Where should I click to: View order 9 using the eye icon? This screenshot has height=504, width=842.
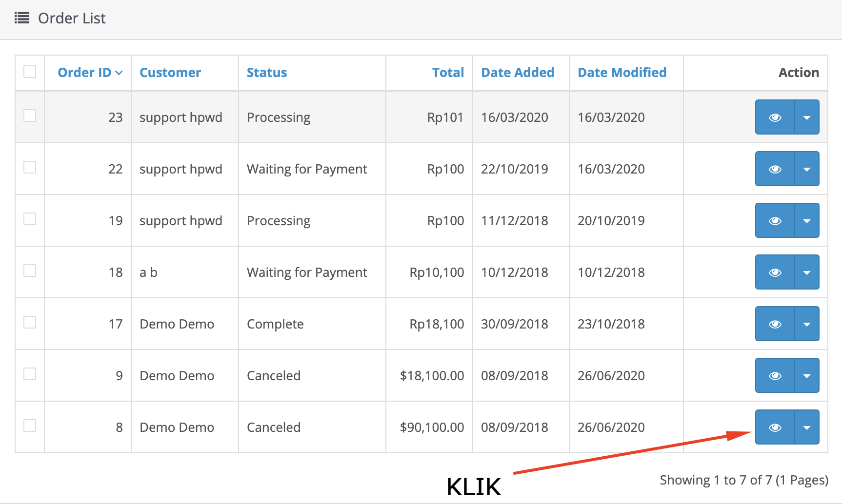click(775, 376)
